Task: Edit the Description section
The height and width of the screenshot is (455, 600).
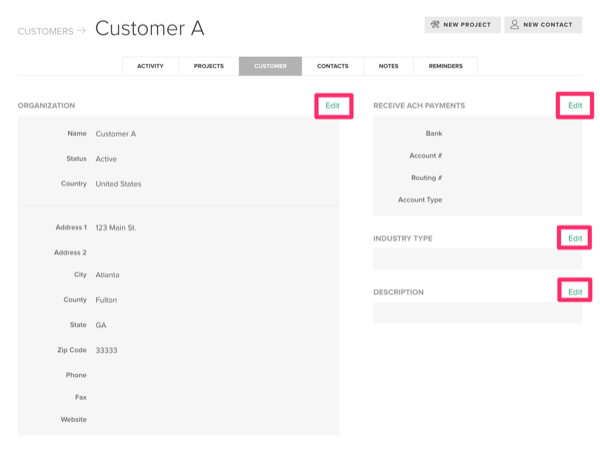Action: point(575,292)
